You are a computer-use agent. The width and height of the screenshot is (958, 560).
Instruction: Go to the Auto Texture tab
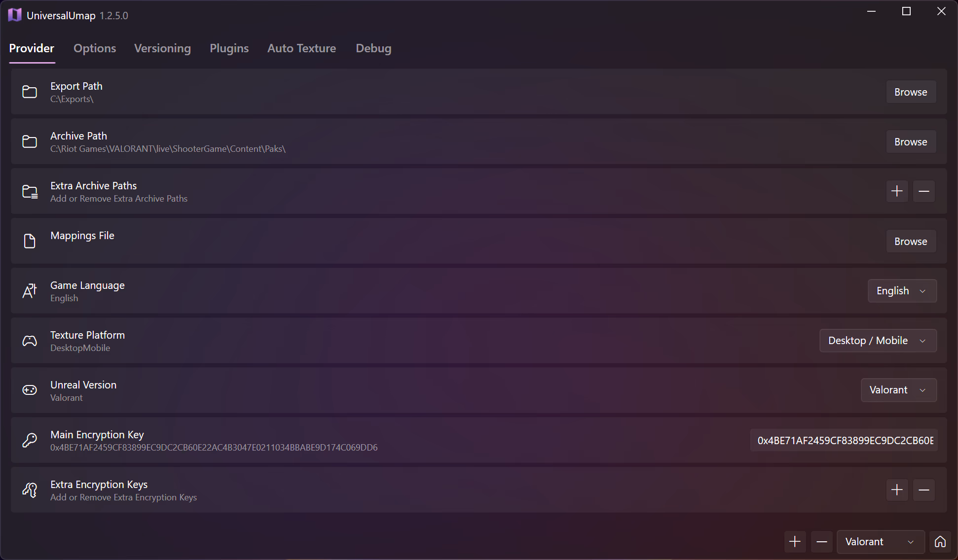click(x=301, y=48)
